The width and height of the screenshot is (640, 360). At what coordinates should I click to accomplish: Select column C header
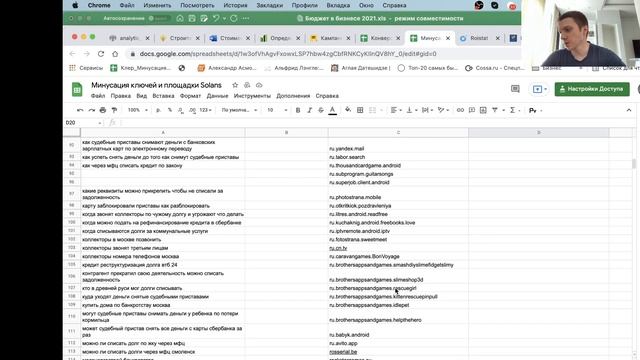coord(398,132)
